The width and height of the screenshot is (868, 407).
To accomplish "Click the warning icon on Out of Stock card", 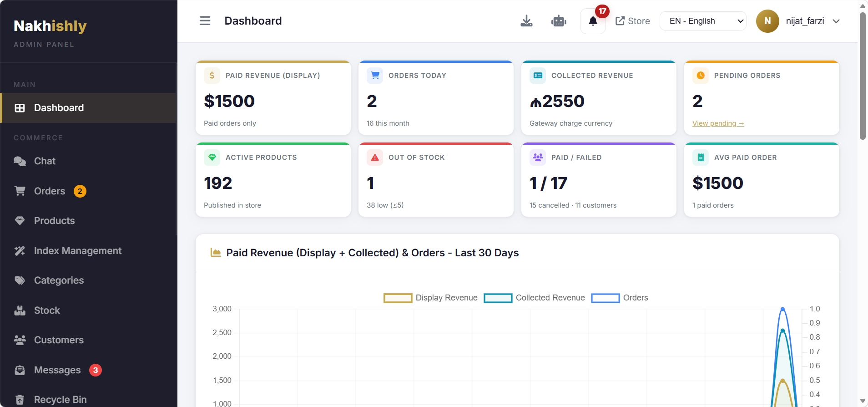I will pos(375,158).
